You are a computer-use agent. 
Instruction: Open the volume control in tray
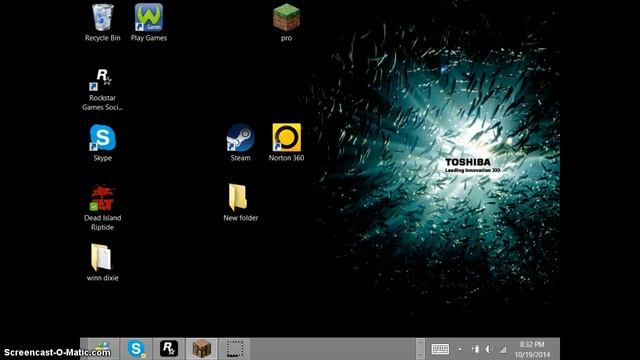[x=488, y=349]
